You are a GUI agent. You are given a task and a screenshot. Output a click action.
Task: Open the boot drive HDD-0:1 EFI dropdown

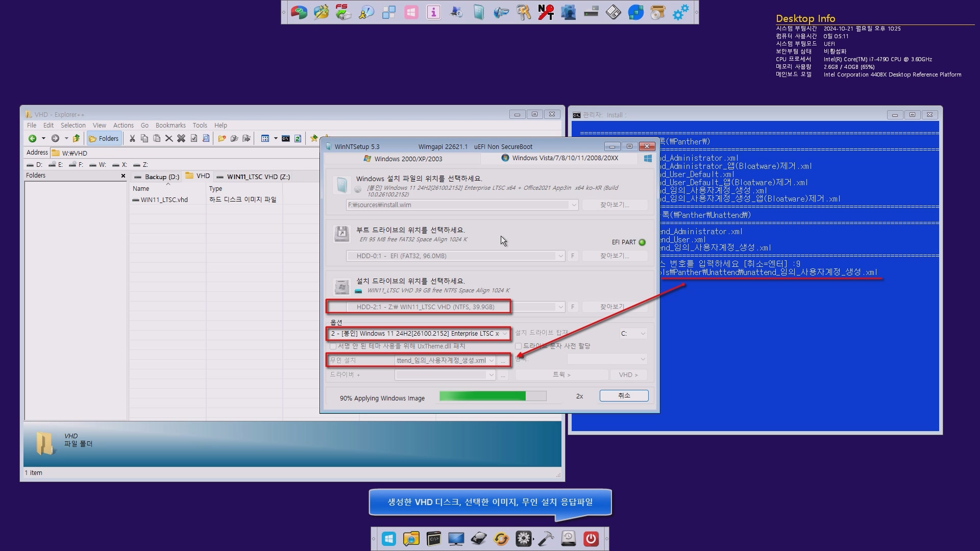click(x=560, y=256)
